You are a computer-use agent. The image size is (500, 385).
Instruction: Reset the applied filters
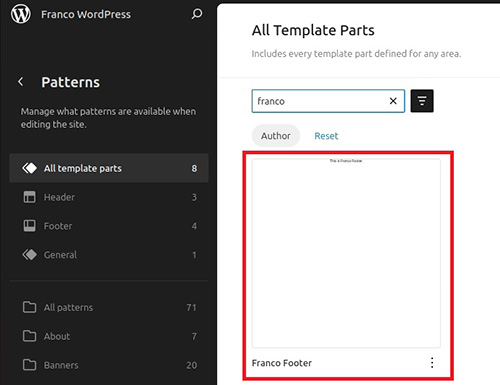tap(326, 136)
